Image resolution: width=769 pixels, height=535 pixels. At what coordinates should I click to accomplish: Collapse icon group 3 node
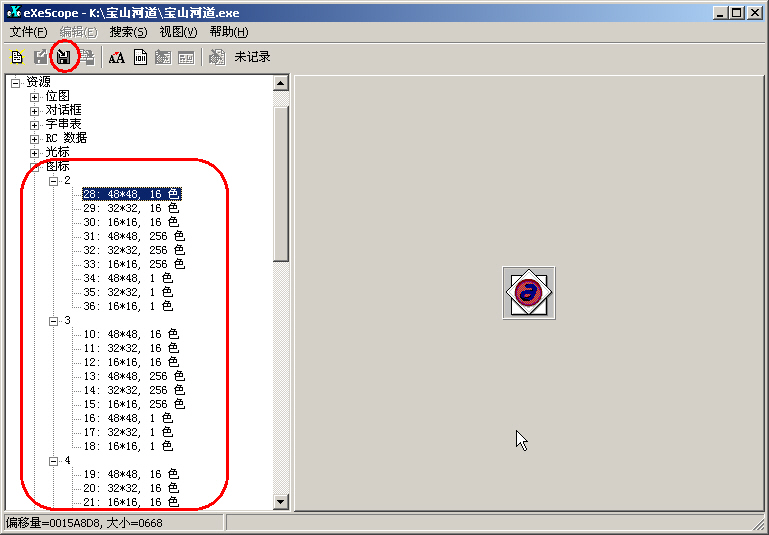(x=53, y=321)
